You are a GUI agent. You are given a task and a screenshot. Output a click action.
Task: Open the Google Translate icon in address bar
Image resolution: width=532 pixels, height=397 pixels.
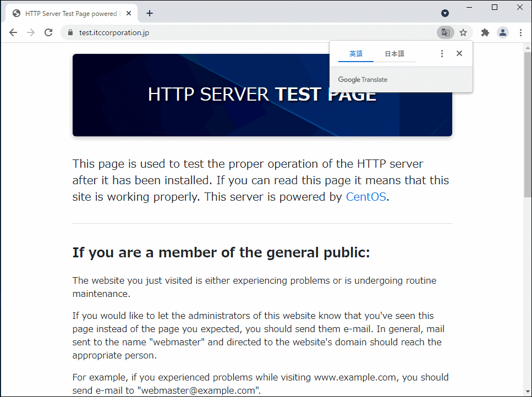coord(446,32)
